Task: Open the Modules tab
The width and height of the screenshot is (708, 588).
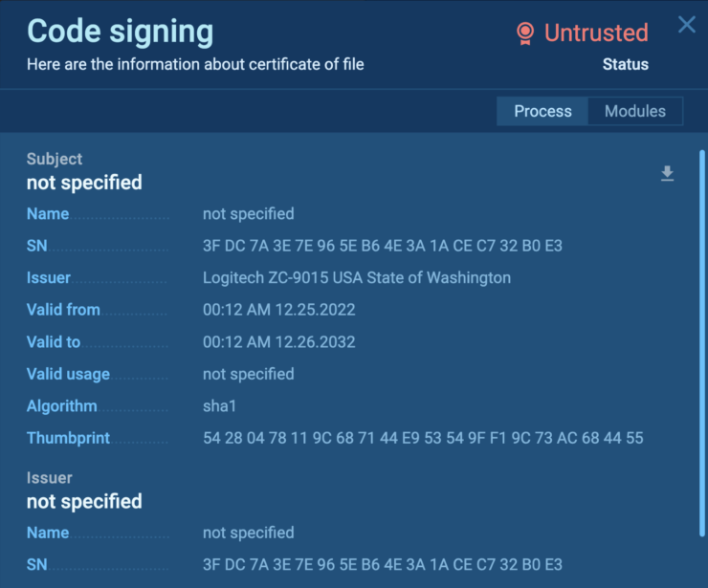Action: (634, 111)
